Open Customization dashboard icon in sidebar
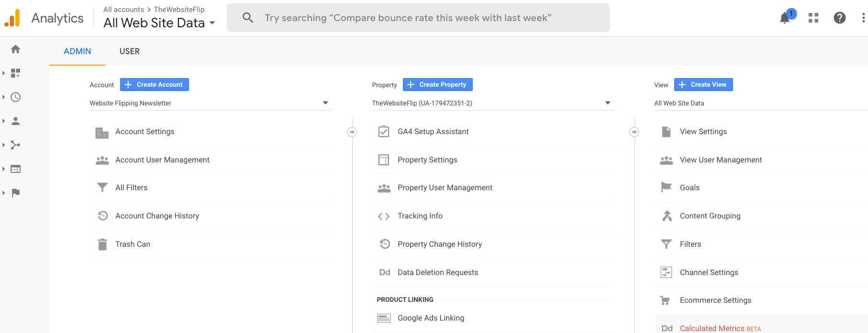 click(x=15, y=73)
